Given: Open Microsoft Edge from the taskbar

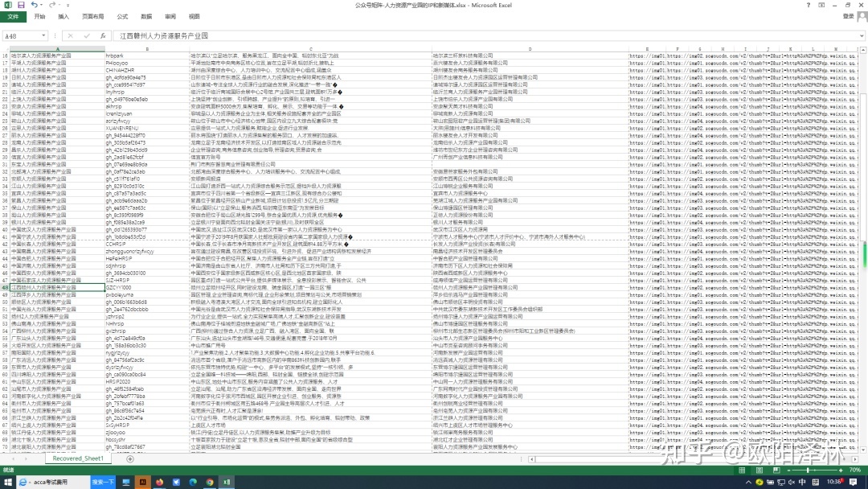Looking at the screenshot, I should click(x=193, y=483).
